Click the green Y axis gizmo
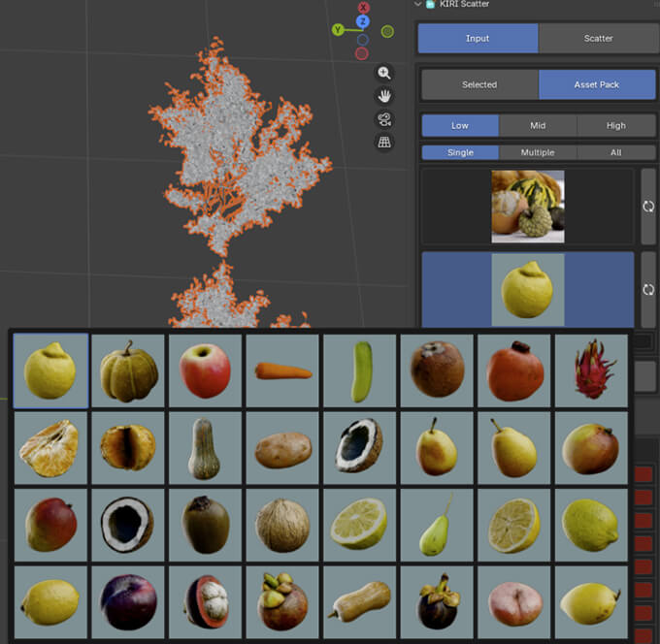 (338, 30)
